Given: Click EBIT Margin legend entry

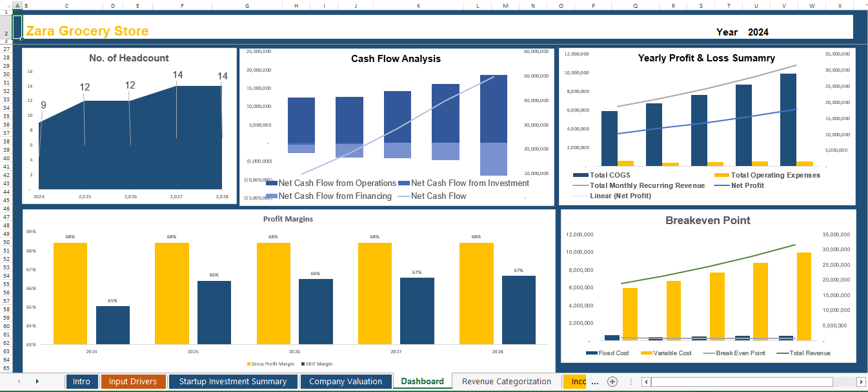Looking at the screenshot, I should click(316, 364).
